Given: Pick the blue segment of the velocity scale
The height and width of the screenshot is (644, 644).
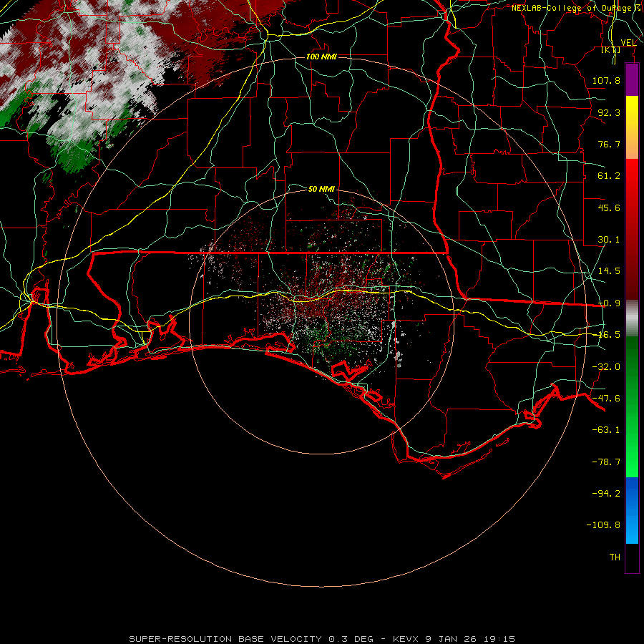Looking at the screenshot, I should tap(632, 510).
